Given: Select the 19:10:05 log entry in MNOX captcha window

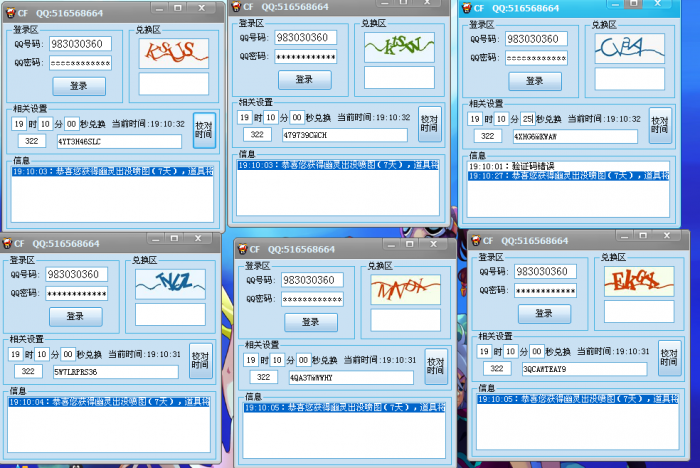Looking at the screenshot, I should point(344,407).
